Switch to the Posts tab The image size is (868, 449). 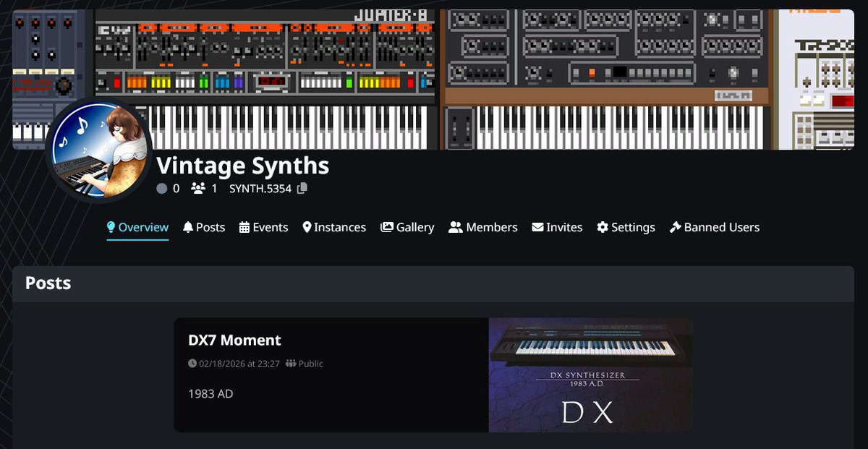(x=204, y=227)
